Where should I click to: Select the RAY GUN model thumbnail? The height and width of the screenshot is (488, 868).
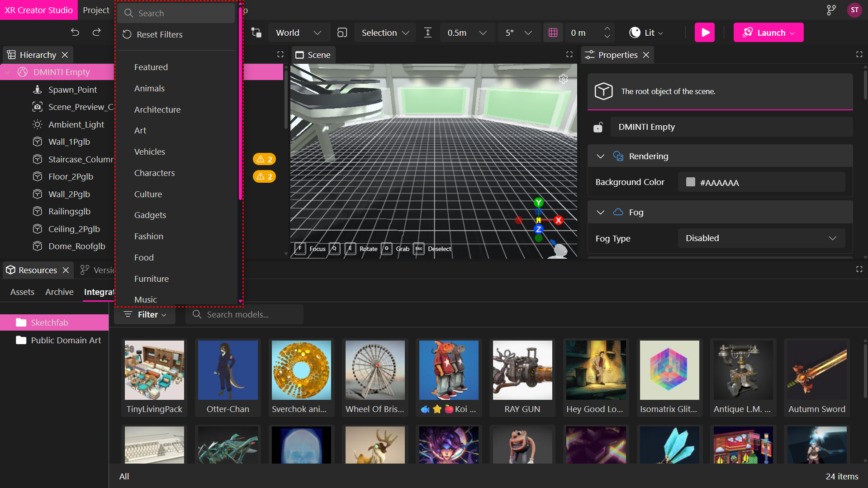tap(522, 370)
